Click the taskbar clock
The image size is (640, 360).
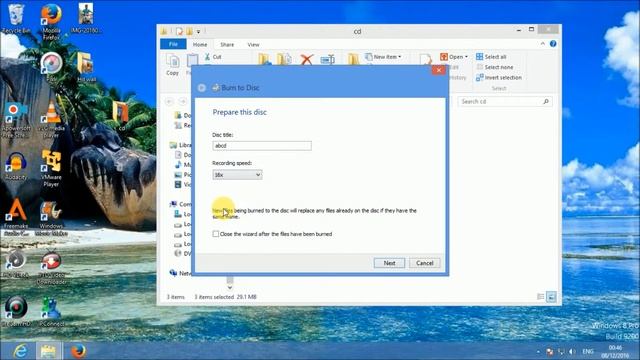(615, 351)
